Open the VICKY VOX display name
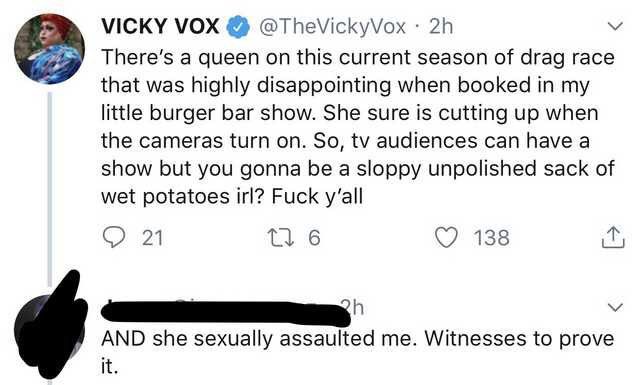The height and width of the screenshot is (385, 640). coord(160,27)
